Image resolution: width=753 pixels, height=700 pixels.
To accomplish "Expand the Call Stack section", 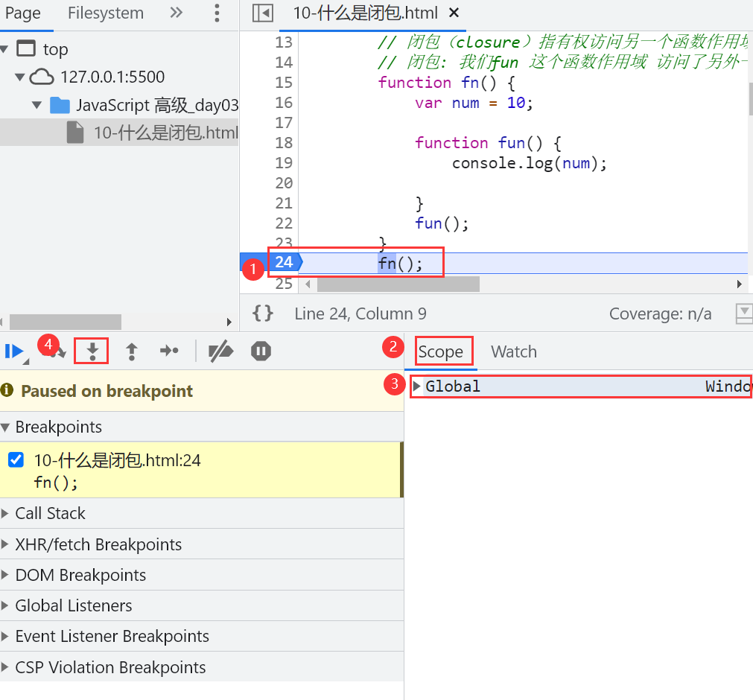I will click(50, 513).
